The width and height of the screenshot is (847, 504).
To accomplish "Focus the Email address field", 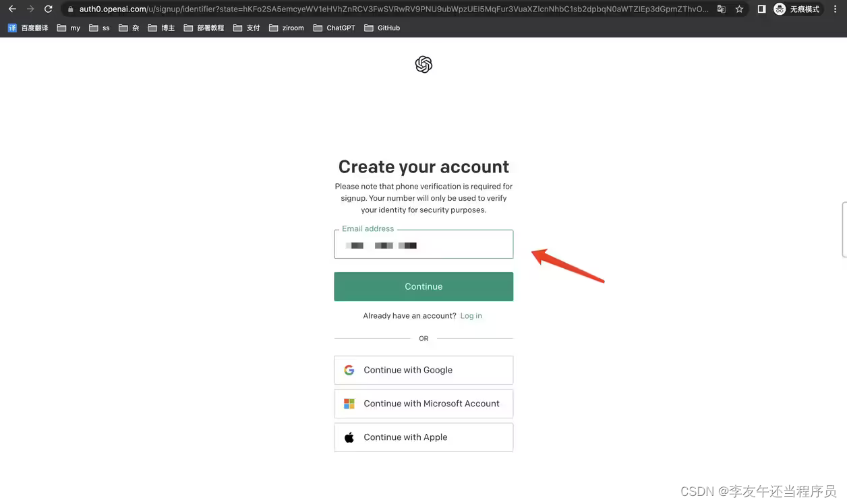I will point(423,244).
